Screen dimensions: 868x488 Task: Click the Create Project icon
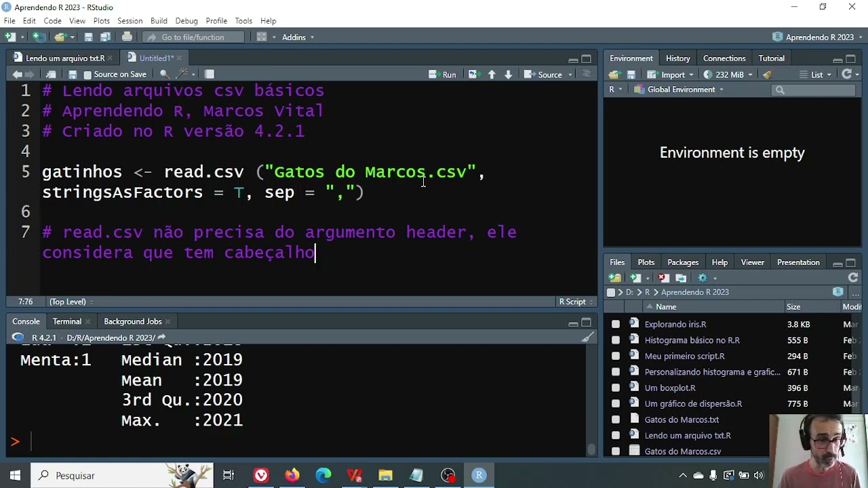(39, 37)
